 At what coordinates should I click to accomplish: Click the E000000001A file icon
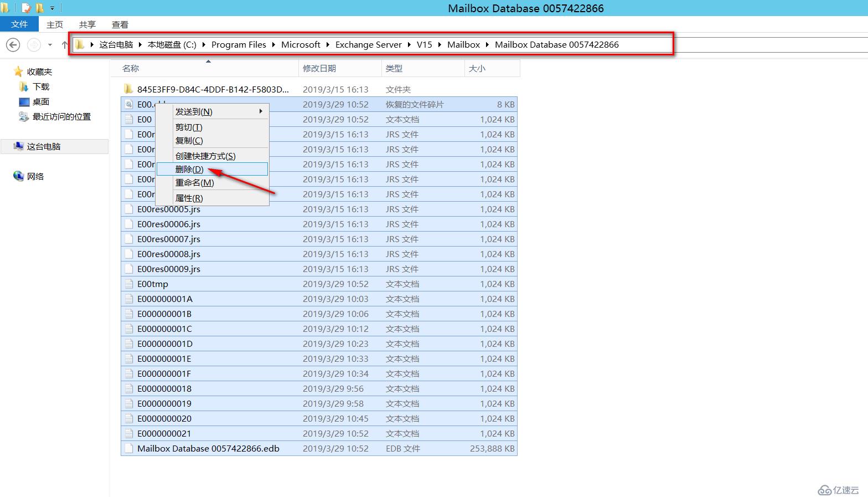(129, 299)
